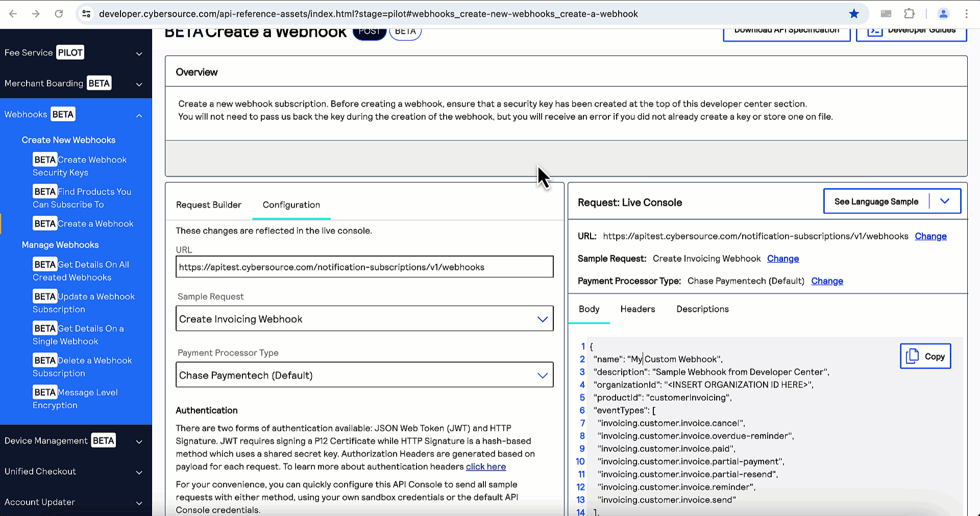The width and height of the screenshot is (980, 516).
Task: Open the Chrome three-dot menu
Action: [x=966, y=14]
